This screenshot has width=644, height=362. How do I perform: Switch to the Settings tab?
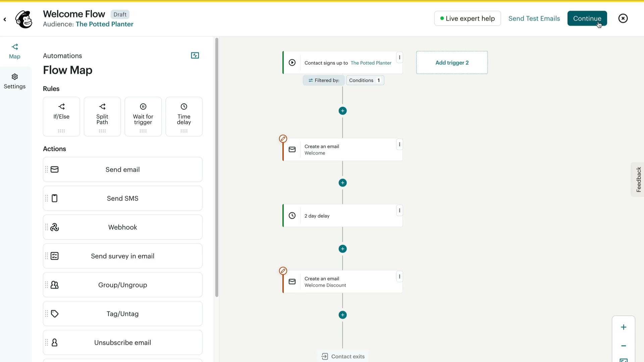pyautogui.click(x=14, y=81)
